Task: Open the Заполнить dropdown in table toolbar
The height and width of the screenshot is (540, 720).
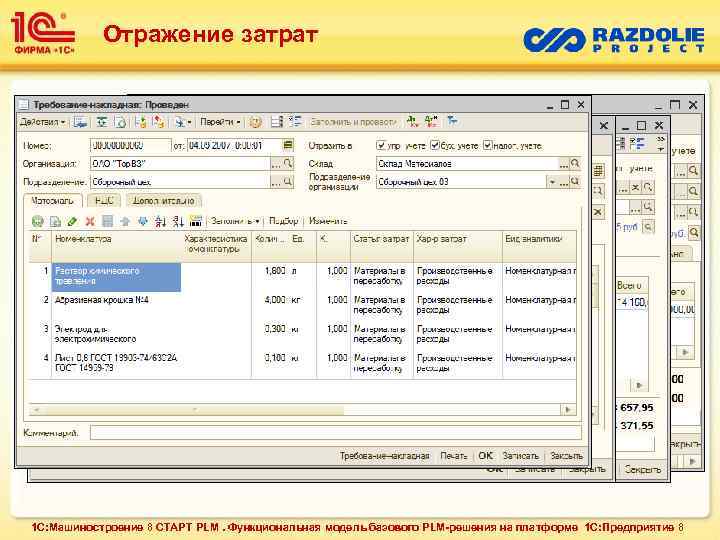Action: click(235, 221)
